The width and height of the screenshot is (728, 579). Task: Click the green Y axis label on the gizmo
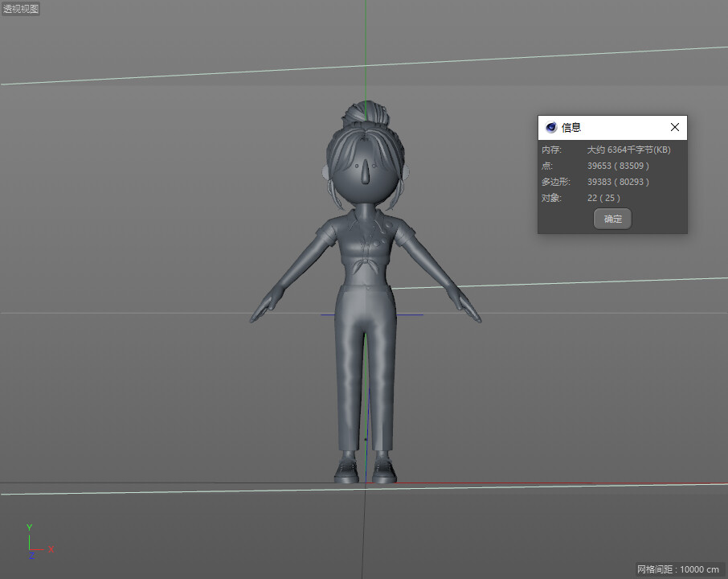point(29,527)
